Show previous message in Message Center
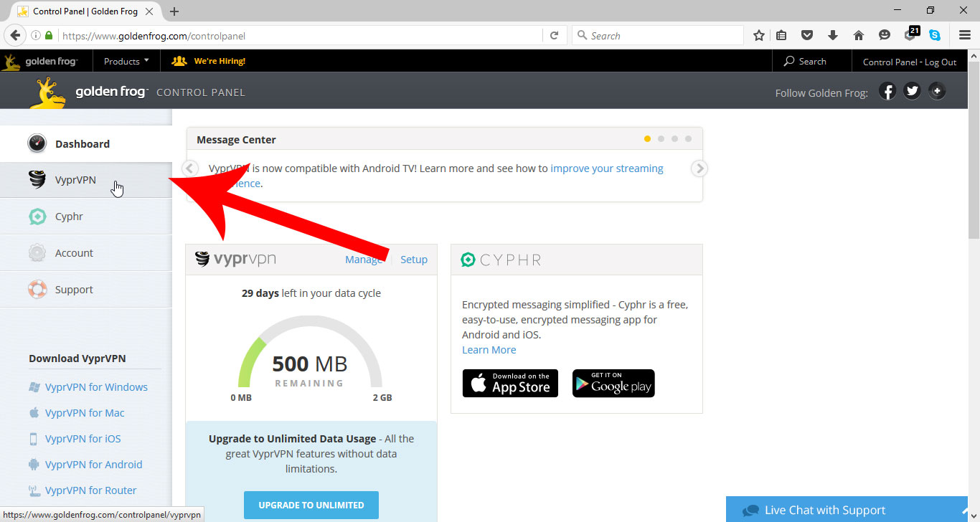This screenshot has width=980, height=522. point(189,169)
